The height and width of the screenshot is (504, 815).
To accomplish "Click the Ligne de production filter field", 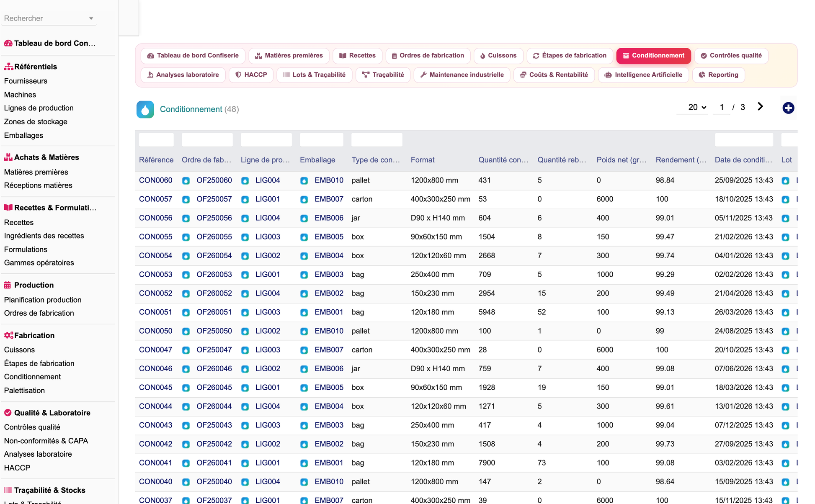I will click(266, 140).
